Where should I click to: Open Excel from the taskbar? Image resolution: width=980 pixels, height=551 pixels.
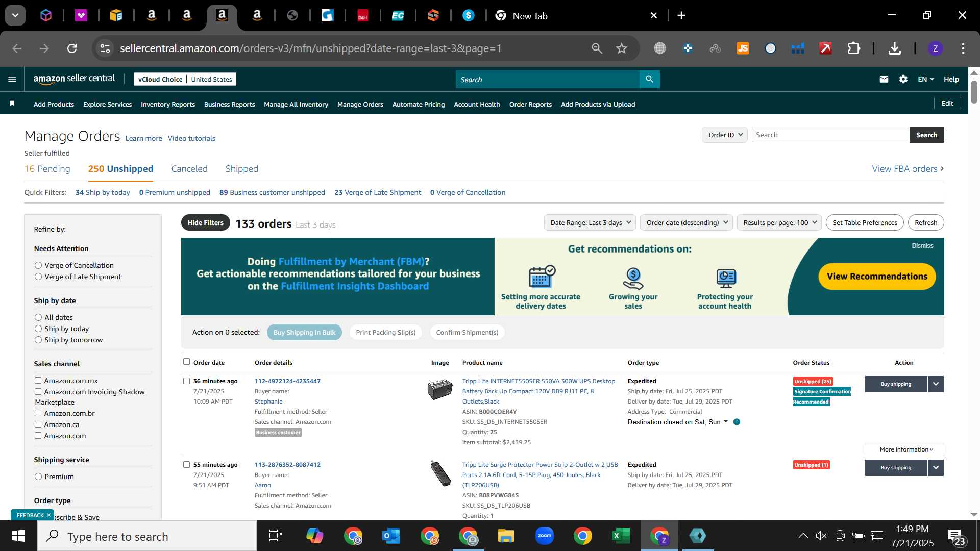[x=621, y=536]
